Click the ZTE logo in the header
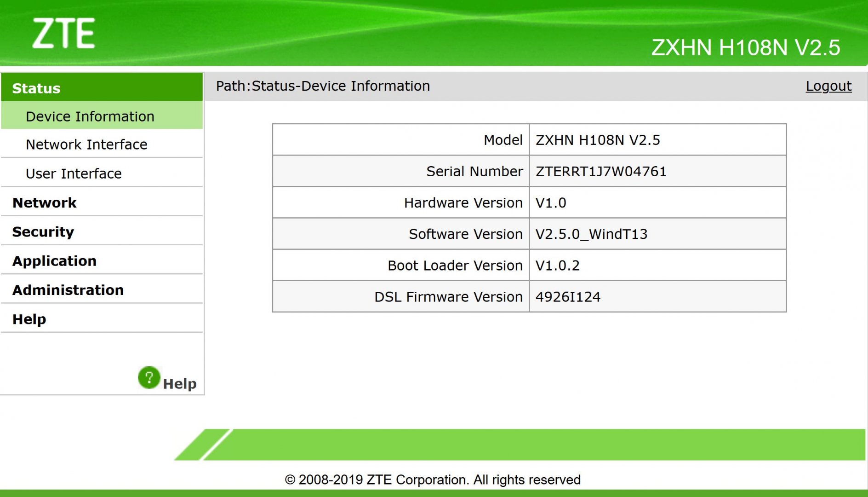The image size is (868, 497). point(63,34)
